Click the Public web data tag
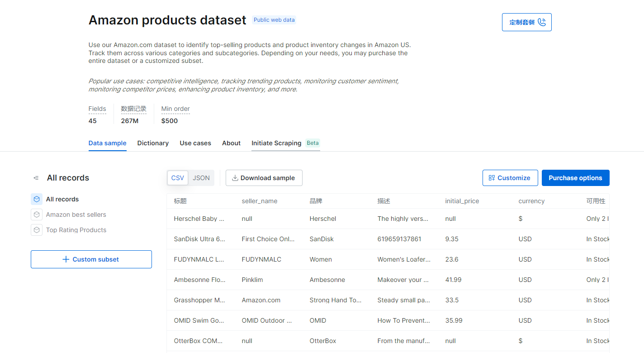 274,20
